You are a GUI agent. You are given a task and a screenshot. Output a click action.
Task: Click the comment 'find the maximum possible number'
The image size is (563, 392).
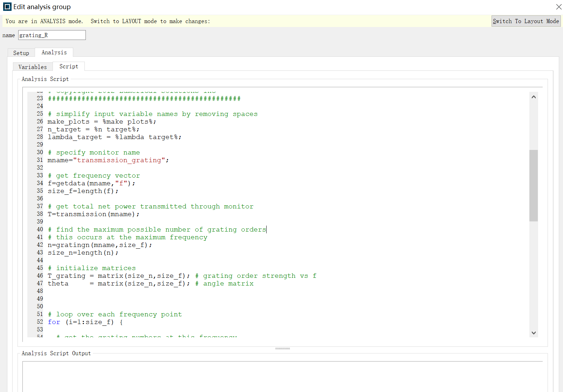[x=157, y=229]
